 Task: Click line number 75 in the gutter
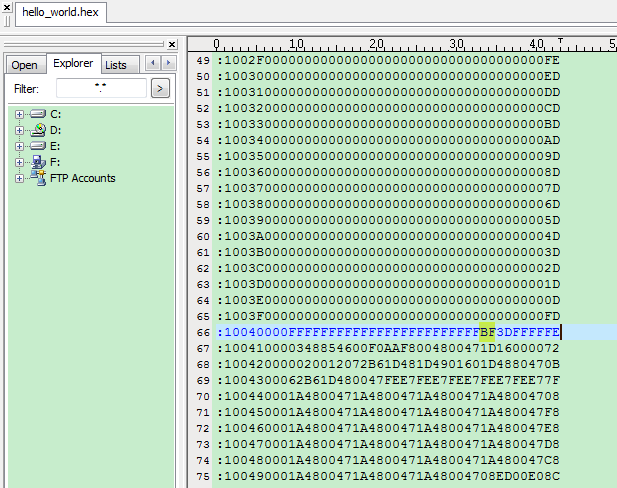(x=203, y=477)
